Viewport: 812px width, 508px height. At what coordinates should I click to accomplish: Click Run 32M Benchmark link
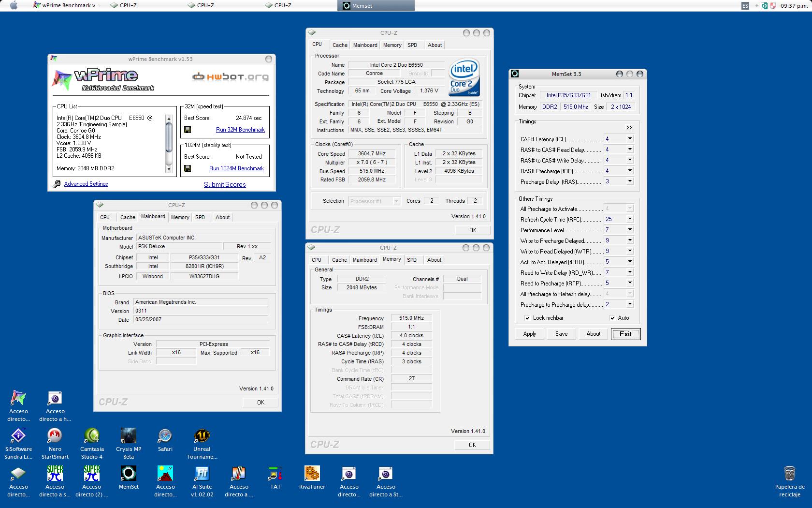(x=240, y=130)
